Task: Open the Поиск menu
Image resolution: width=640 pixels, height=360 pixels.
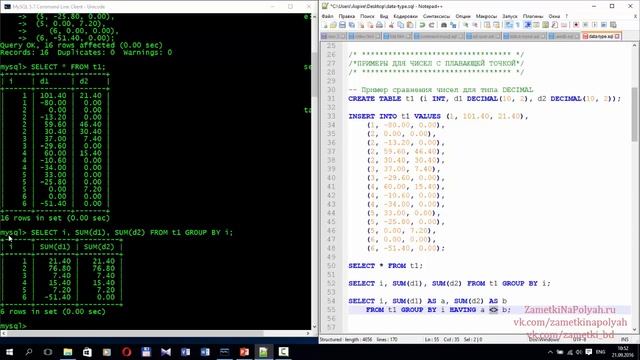Action: (367, 16)
